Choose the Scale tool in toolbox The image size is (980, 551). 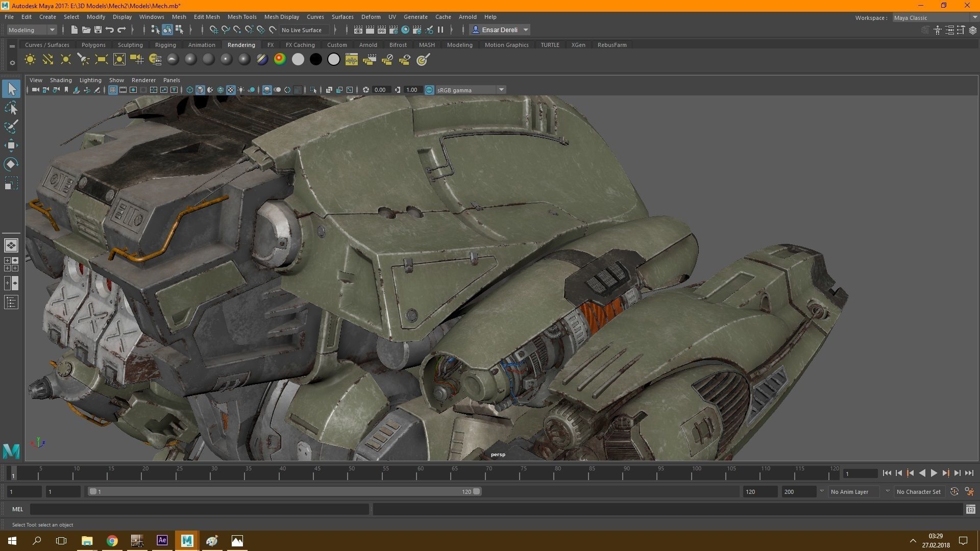coord(11,183)
